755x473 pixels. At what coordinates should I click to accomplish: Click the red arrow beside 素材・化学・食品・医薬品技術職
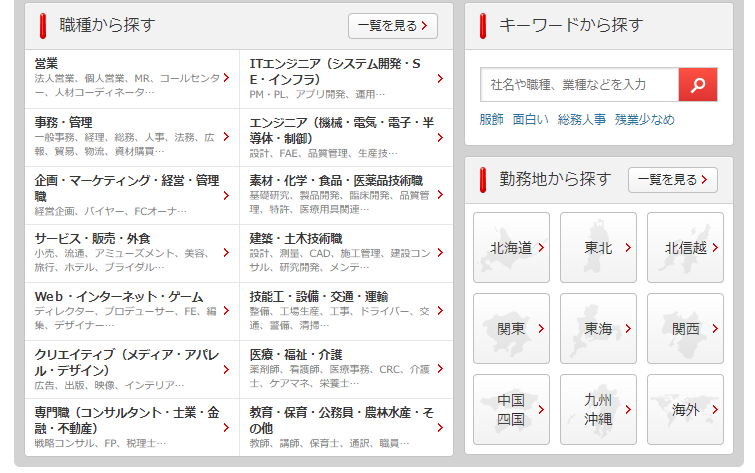tap(440, 195)
